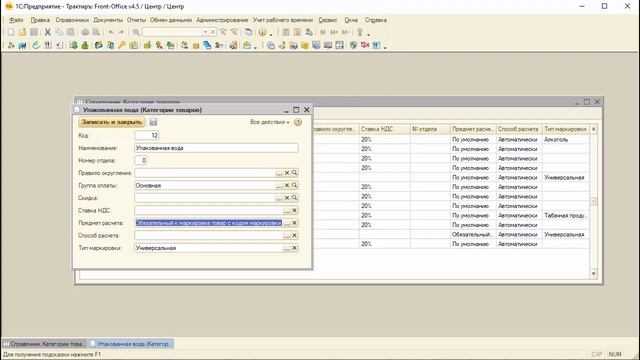Click the Способ расчета column header
This screenshot has width=640, height=360.
click(x=518, y=129)
